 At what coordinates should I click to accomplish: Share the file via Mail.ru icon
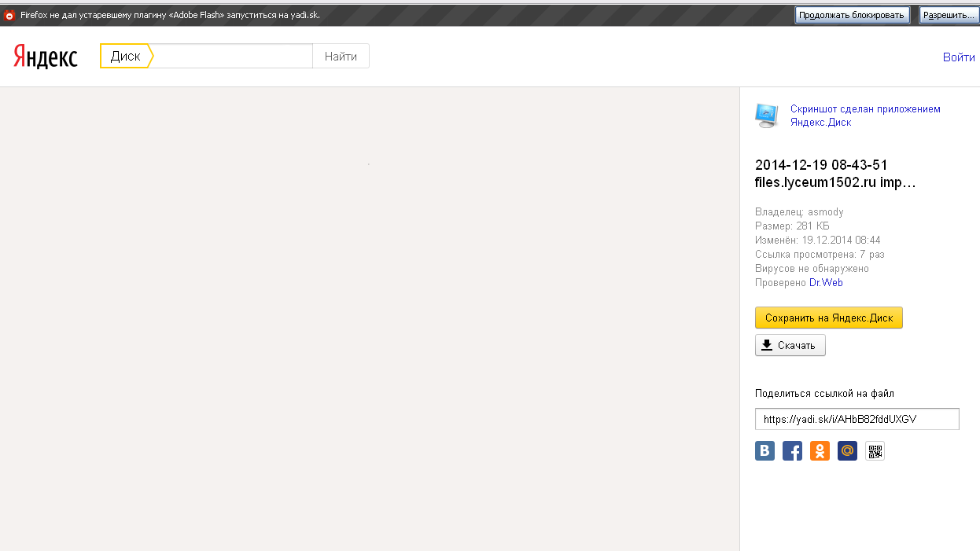(847, 450)
